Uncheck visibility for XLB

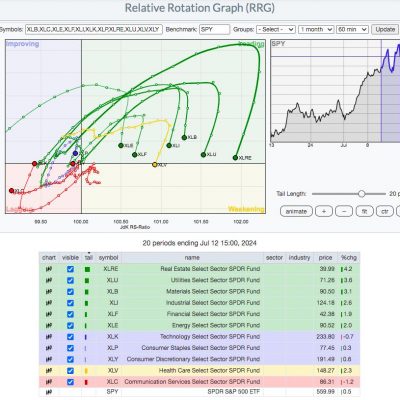tap(70, 292)
